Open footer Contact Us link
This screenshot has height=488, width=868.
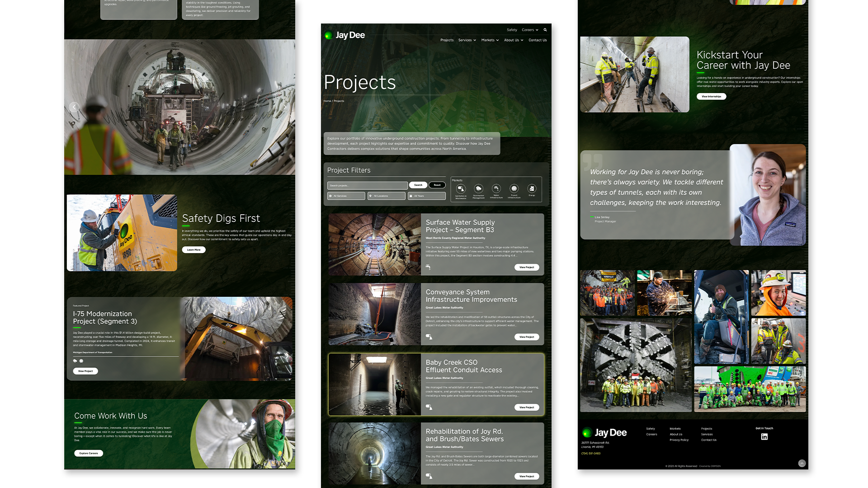pyautogui.click(x=709, y=440)
